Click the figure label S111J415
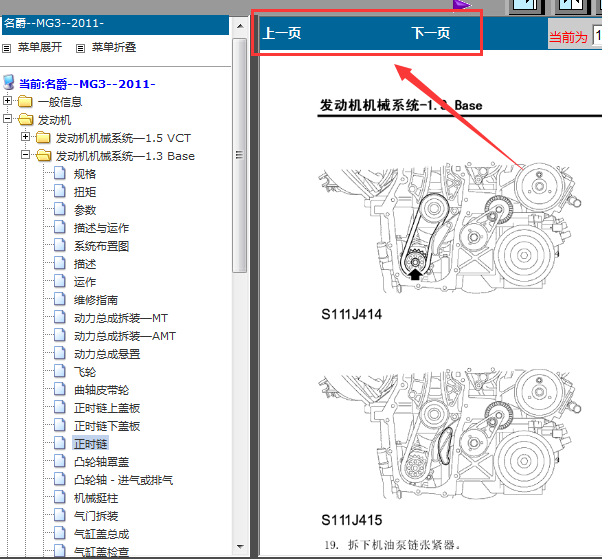This screenshot has height=559, width=602. (351, 520)
